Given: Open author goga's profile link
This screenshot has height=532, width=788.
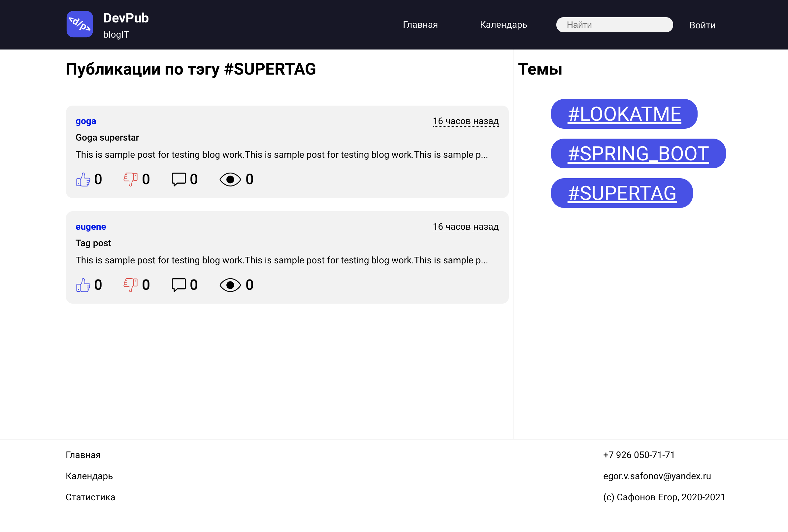Looking at the screenshot, I should click(86, 121).
